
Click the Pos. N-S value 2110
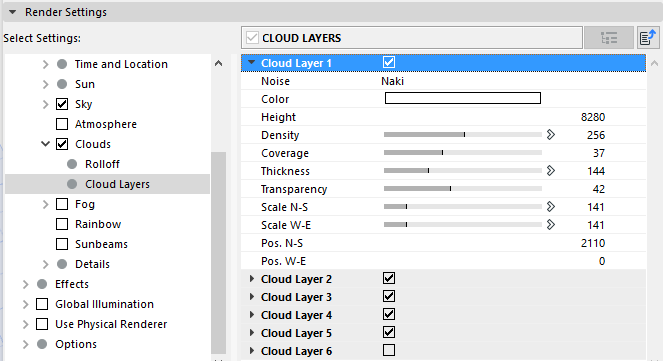(593, 243)
